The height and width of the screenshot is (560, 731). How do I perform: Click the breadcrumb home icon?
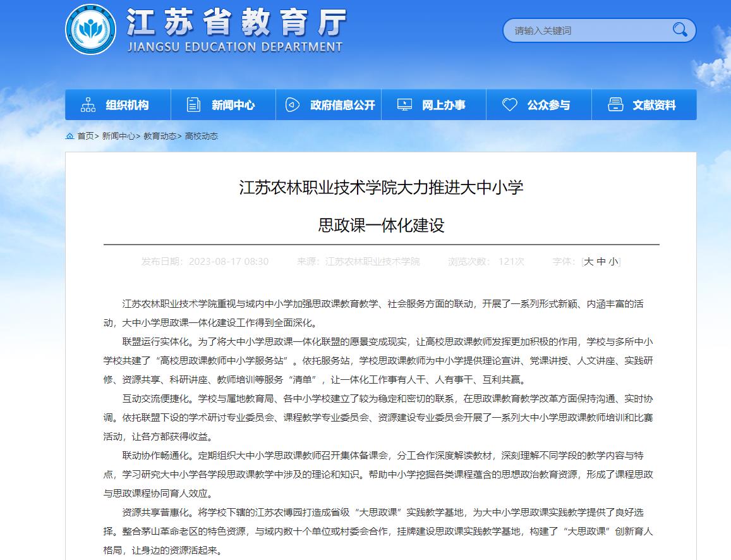(x=70, y=136)
